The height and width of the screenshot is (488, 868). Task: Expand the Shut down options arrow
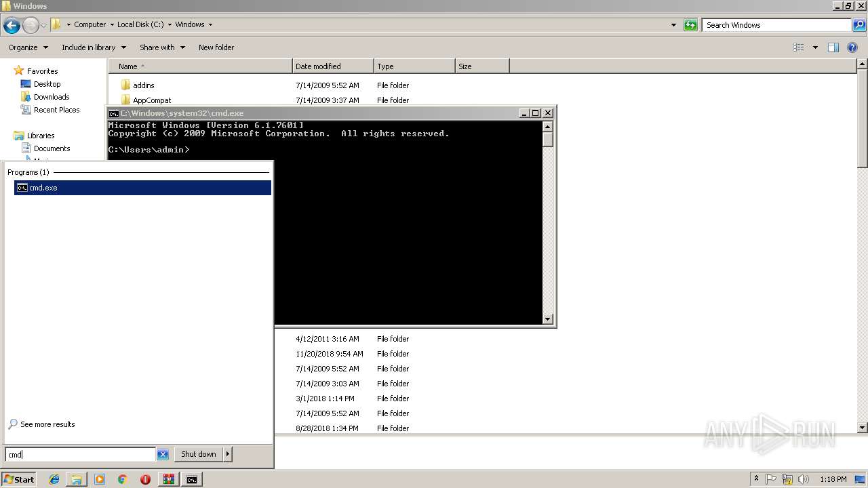pyautogui.click(x=227, y=454)
